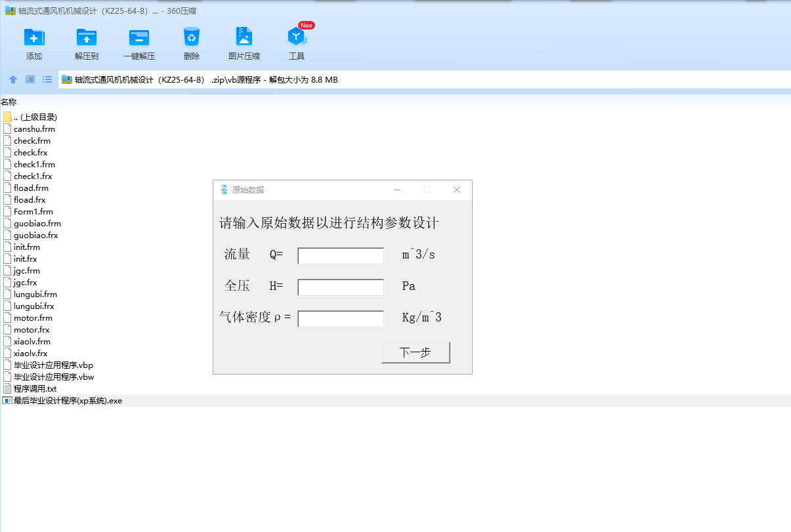Click the 流量 label in dialog

click(237, 255)
